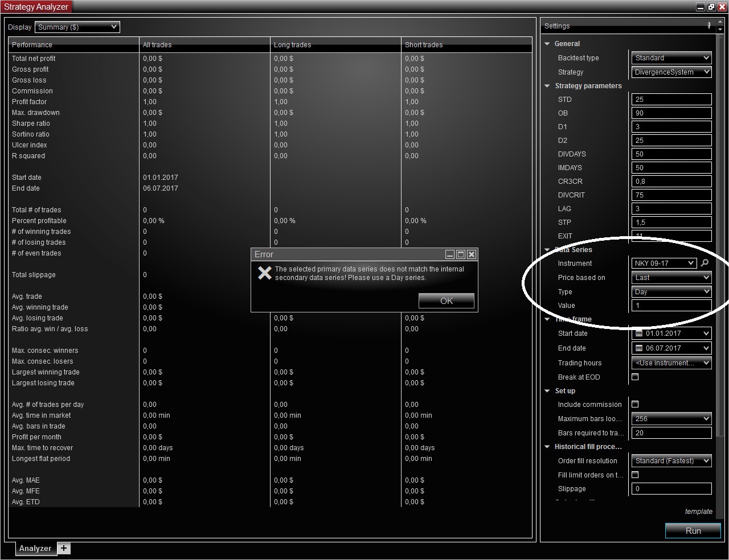Click the LAG parameter field
The image size is (729, 560).
click(671, 209)
